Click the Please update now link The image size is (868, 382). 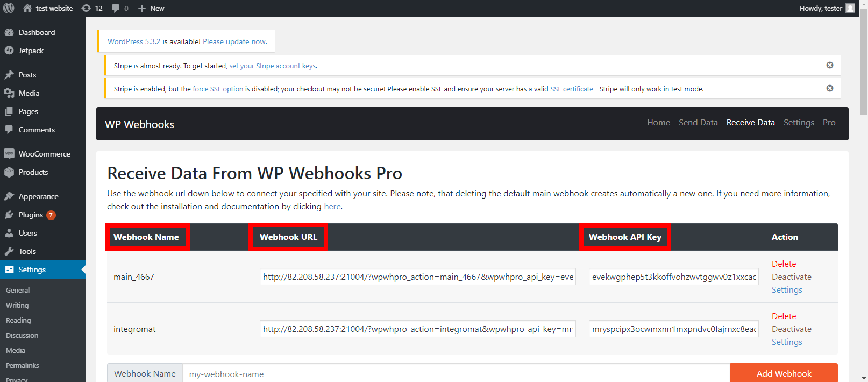[x=234, y=41]
